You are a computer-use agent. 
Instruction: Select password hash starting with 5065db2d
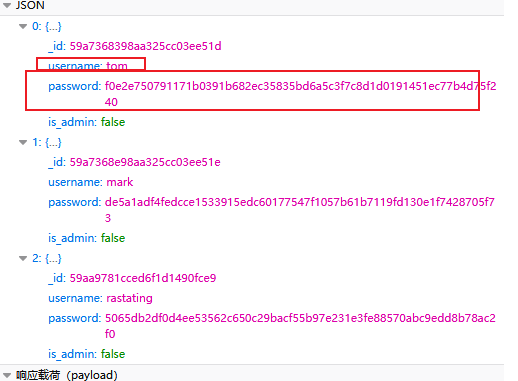(x=300, y=326)
